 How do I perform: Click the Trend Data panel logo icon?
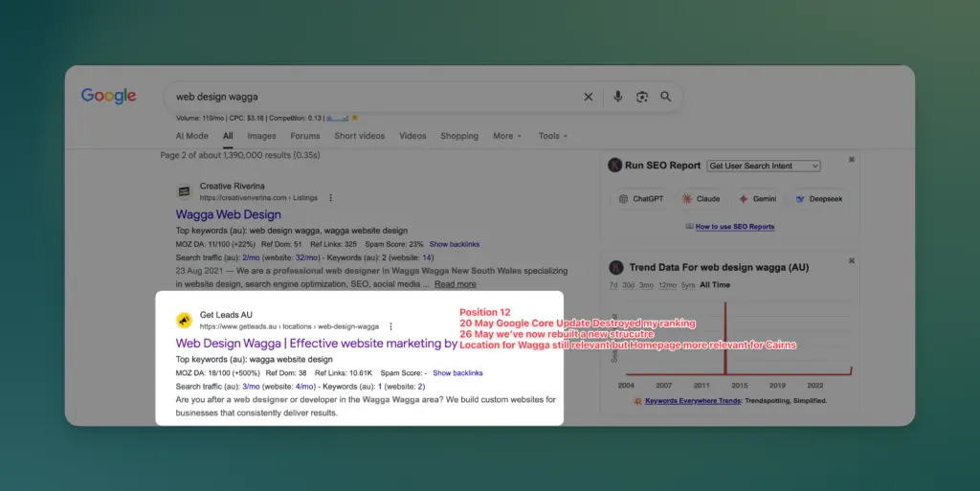click(616, 267)
